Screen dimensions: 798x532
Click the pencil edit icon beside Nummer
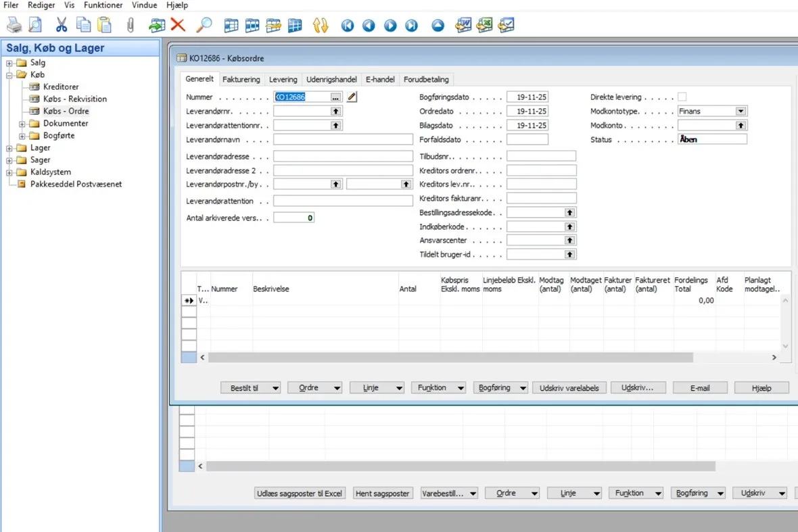352,97
